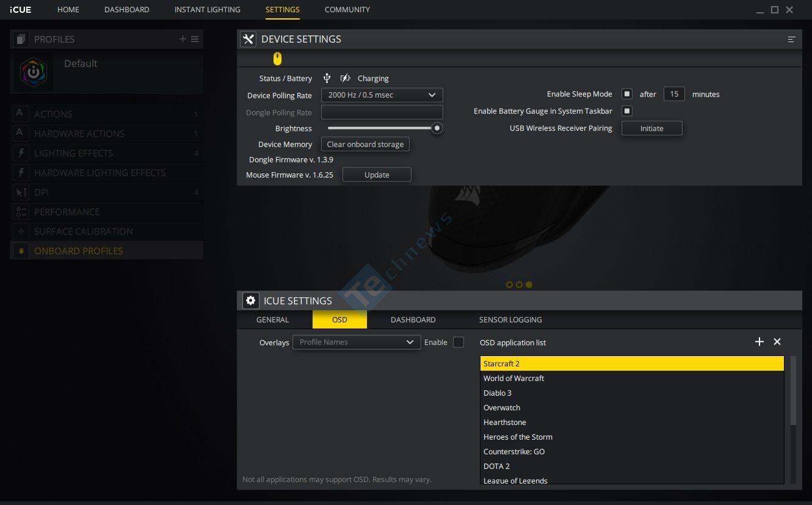
Task: Switch to the OSD tab
Action: (339, 319)
